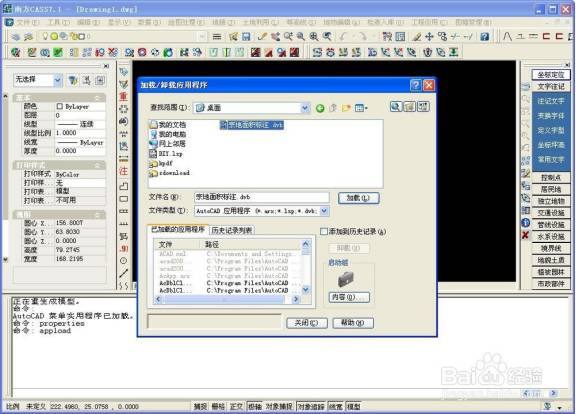This screenshot has width=576, height=414.
Task: Open the 查找范围 folder dropdown
Action: [x=305, y=108]
